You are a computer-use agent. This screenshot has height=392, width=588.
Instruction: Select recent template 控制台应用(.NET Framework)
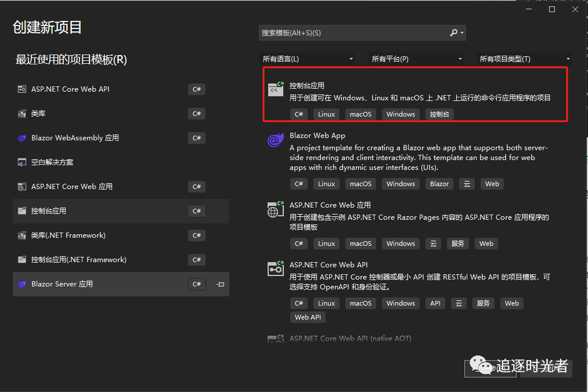coord(121,260)
